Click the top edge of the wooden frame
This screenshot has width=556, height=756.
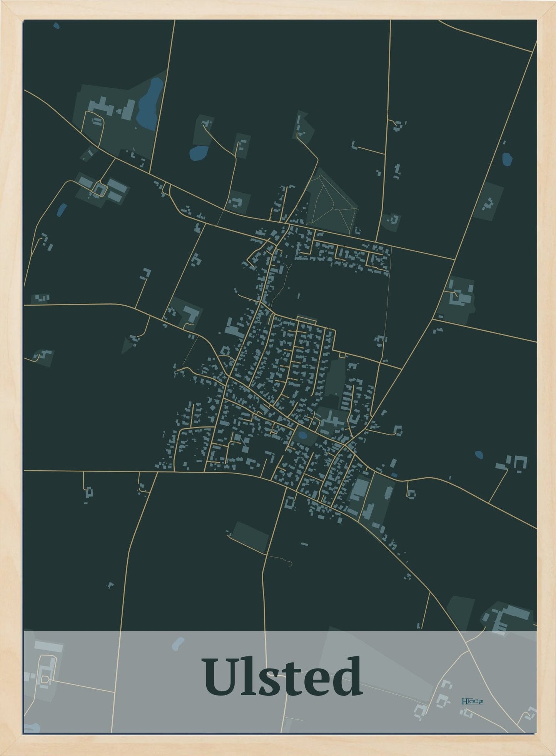coord(278,9)
